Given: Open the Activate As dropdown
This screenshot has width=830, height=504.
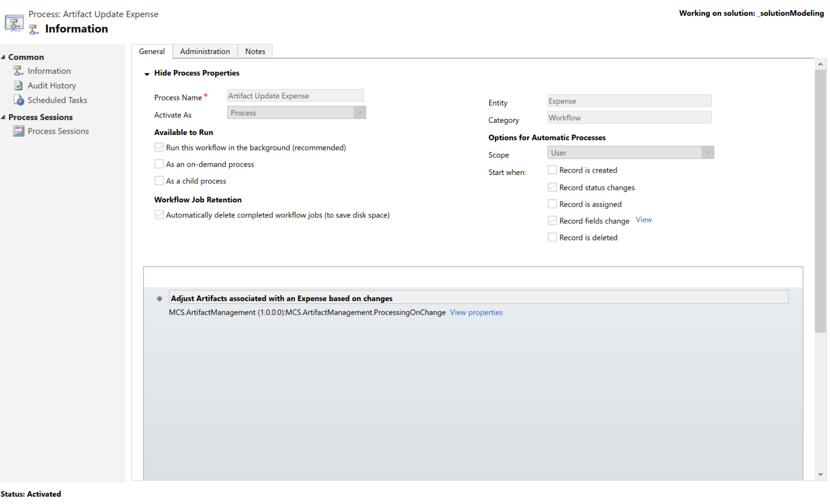Looking at the screenshot, I should (360, 113).
